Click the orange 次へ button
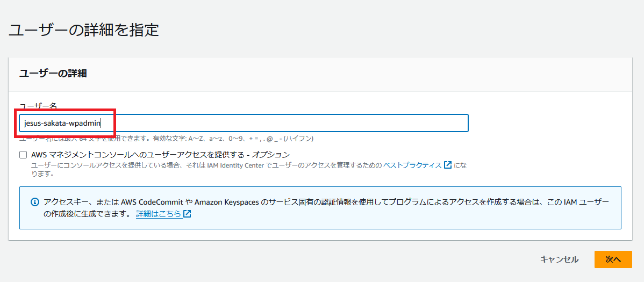The image size is (644, 282). tap(613, 259)
